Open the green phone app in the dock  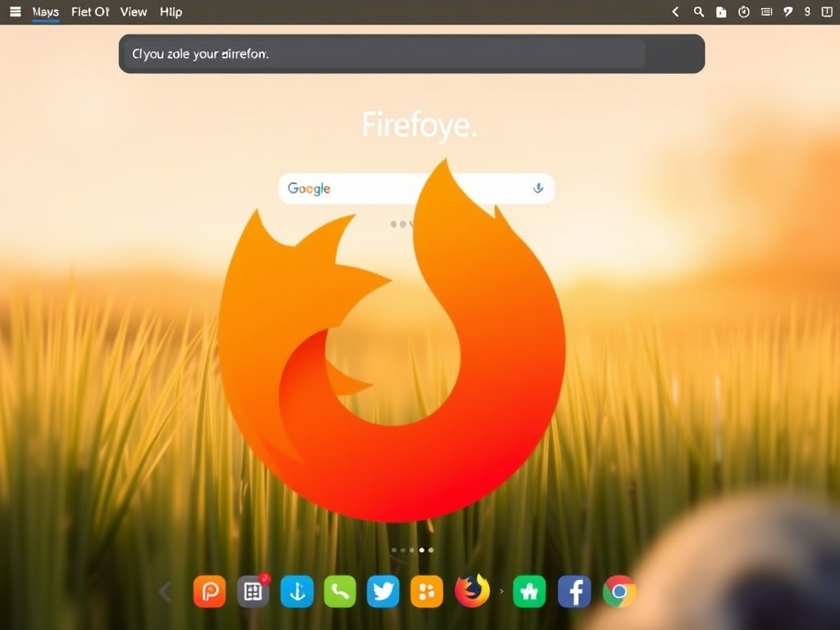coord(340,591)
